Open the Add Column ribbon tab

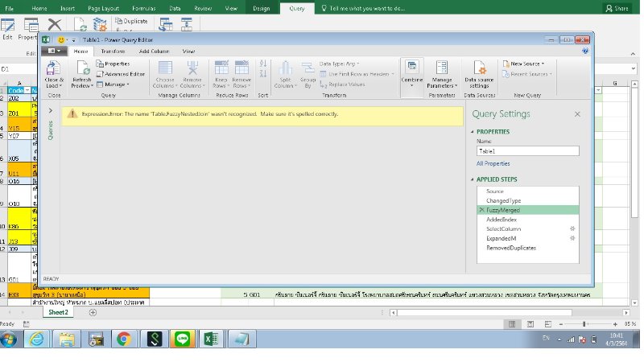coord(155,51)
